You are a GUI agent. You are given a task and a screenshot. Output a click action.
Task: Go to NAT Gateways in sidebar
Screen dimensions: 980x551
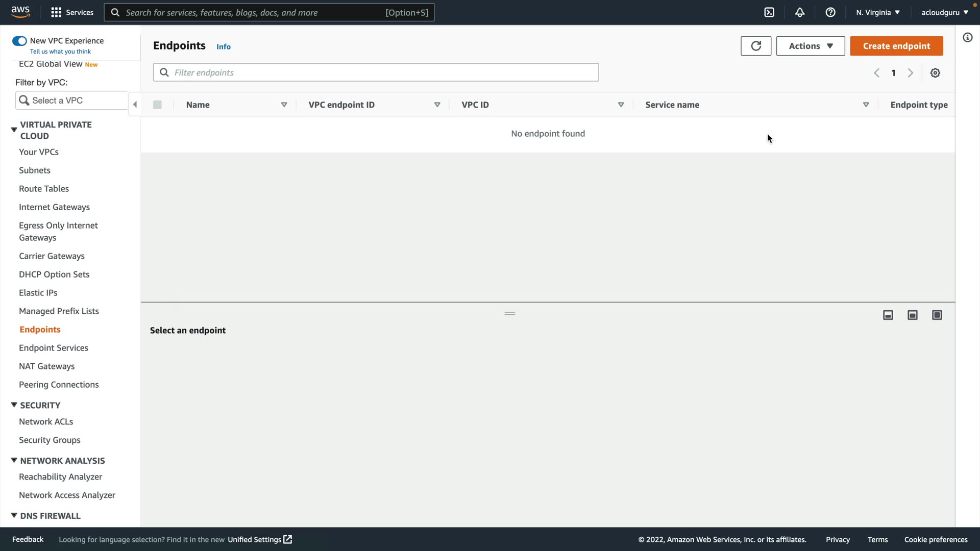click(46, 366)
